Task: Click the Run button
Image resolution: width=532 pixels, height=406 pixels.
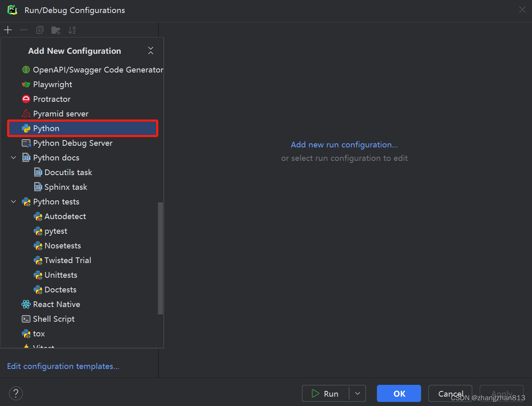Action: pos(325,393)
